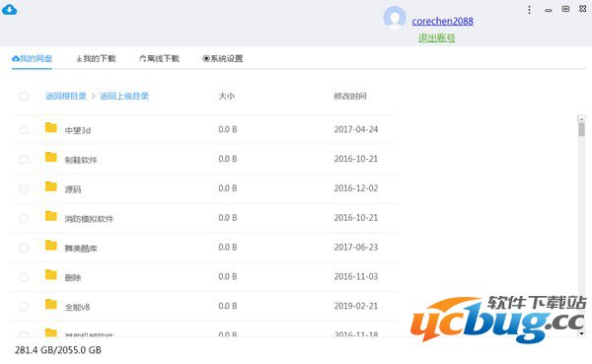This screenshot has width=592, height=364.
Task: Click the folder icon of 舞美酷库
Action: [51, 245]
